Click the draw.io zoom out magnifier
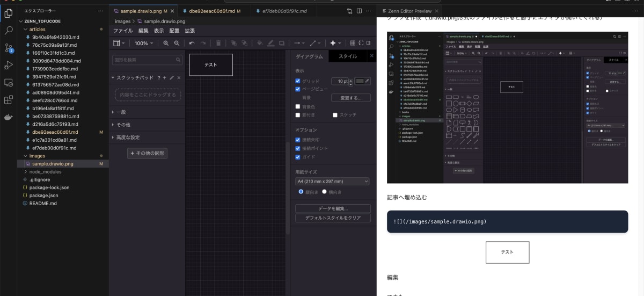644x296 pixels. point(177,43)
